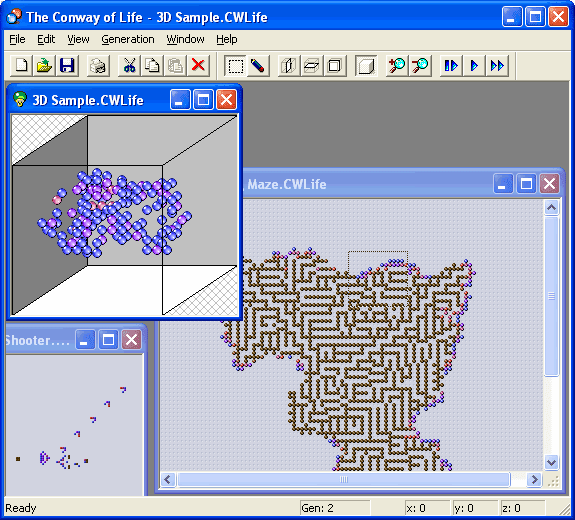
Task: Click the Maze scroll right arrow
Action: coord(534,479)
